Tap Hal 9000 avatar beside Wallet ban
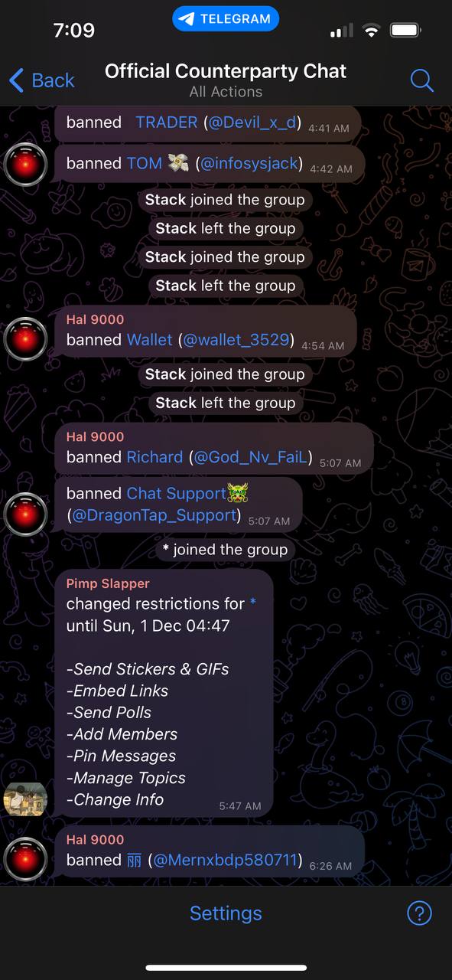Screen dimensions: 452x980 pos(26,338)
